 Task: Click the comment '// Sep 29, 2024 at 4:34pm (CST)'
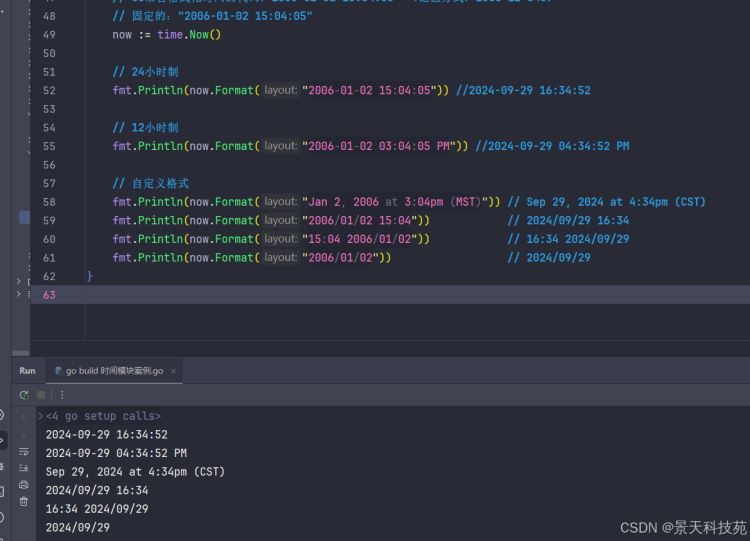607,202
